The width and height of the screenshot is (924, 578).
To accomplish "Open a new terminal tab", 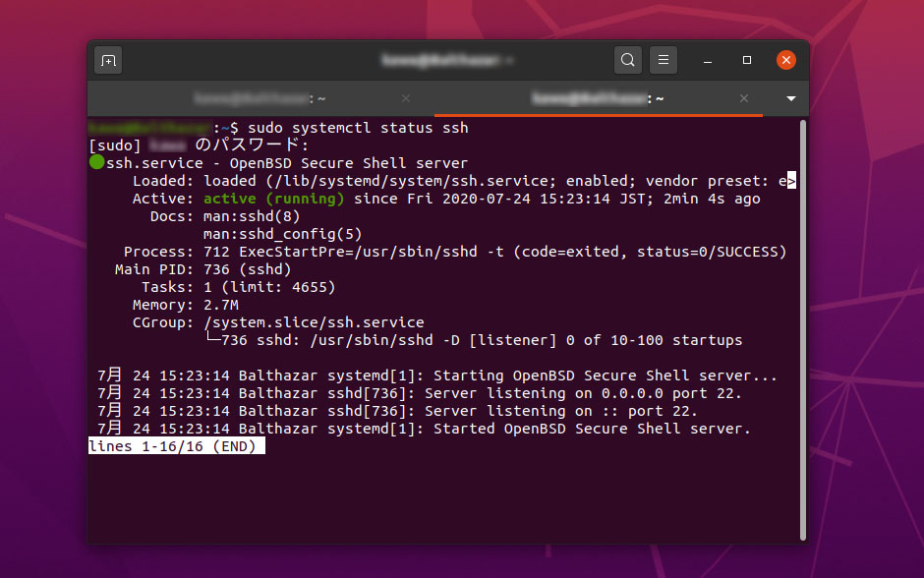I will (108, 60).
